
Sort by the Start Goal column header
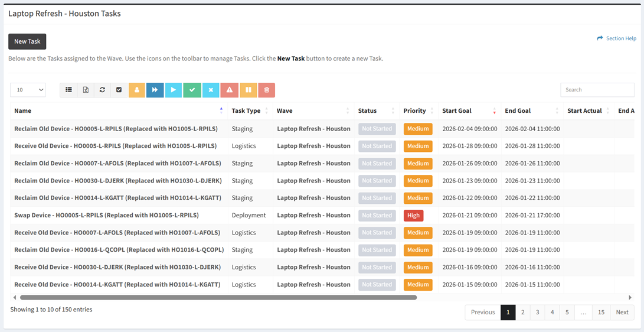(457, 111)
